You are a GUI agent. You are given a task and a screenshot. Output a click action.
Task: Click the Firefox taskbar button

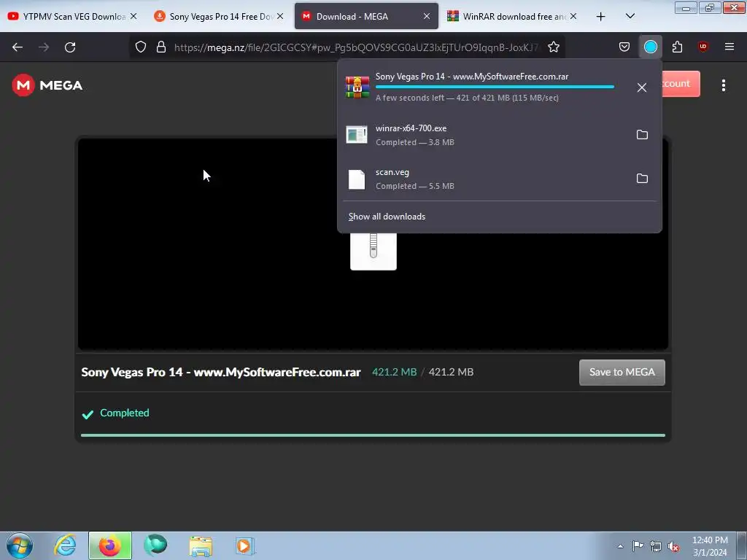pos(110,545)
